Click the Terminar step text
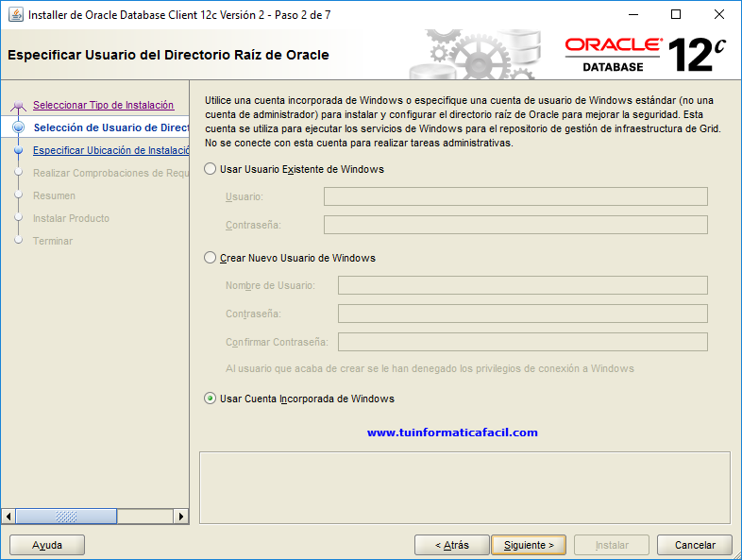This screenshot has height=560, width=742. [x=53, y=241]
